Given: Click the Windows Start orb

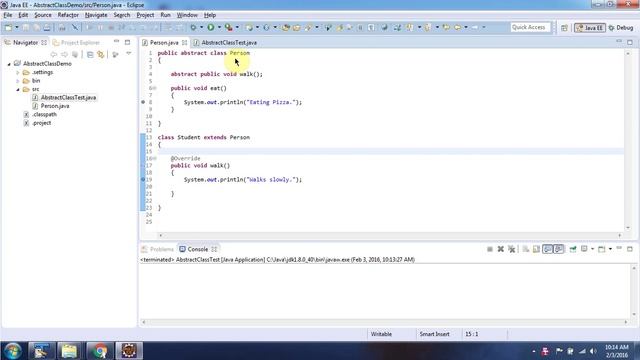Looking at the screenshot, I should (12, 351).
